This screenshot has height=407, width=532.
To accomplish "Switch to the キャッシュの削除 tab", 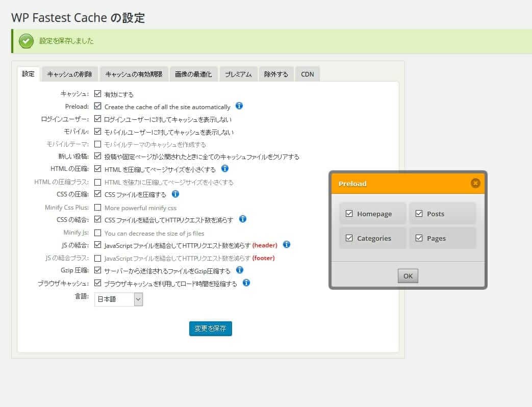I will tap(69, 74).
